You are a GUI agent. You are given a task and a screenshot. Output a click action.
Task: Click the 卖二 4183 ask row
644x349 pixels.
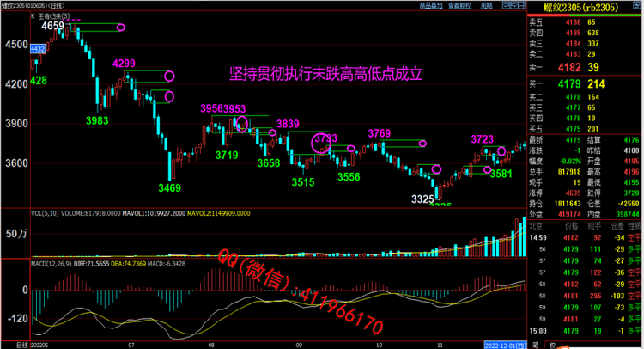[x=585, y=54]
